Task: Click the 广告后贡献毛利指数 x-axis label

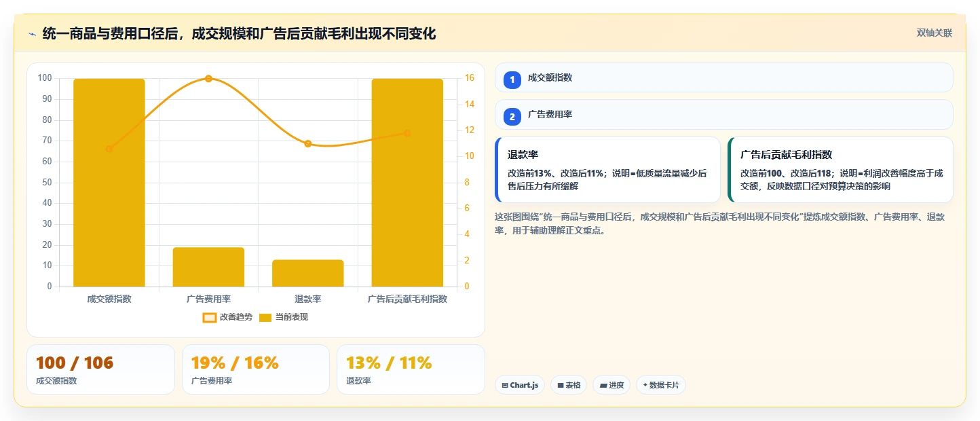Action: pyautogui.click(x=407, y=299)
